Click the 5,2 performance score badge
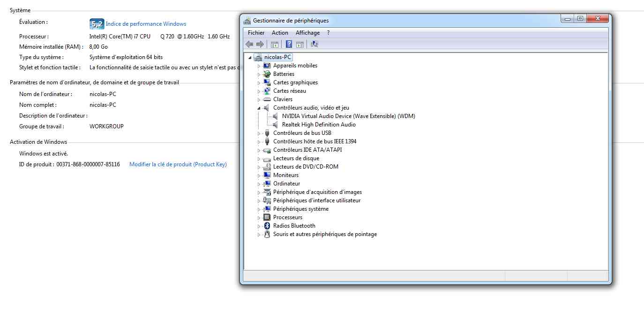 coord(97,24)
